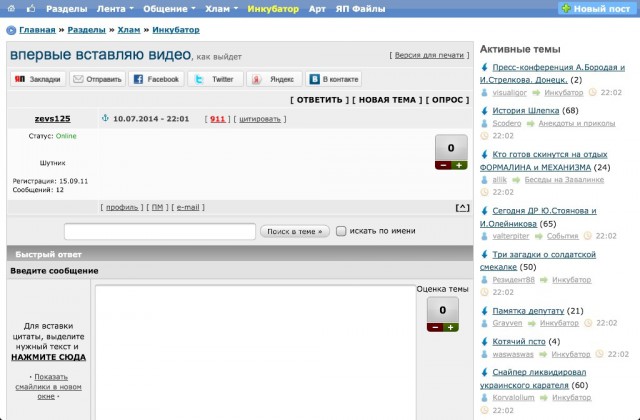This screenshot has width=640, height=420.
Task: Open the История Шлепка topic
Action: click(526, 111)
